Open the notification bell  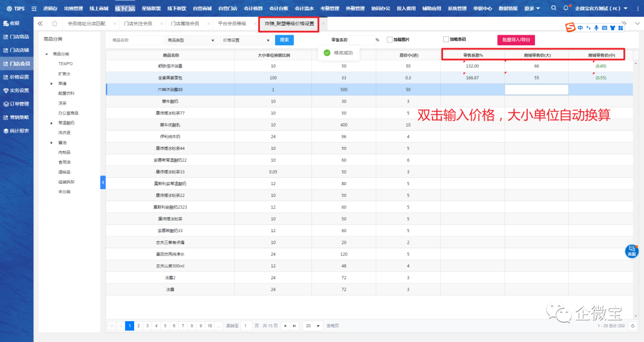click(565, 8)
